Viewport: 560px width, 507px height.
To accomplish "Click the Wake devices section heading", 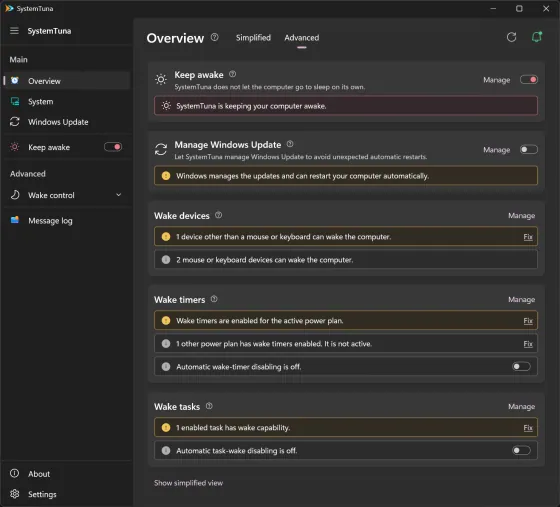I will [x=182, y=216].
